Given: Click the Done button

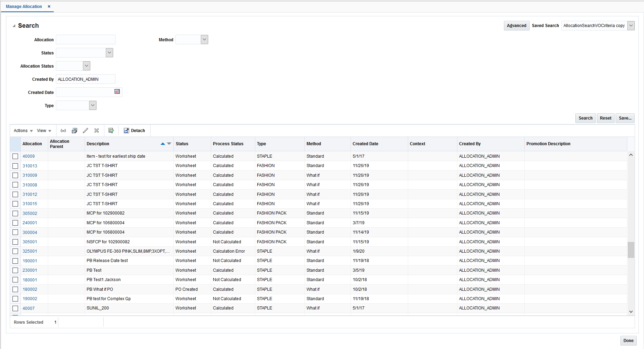Looking at the screenshot, I should (x=628, y=340).
